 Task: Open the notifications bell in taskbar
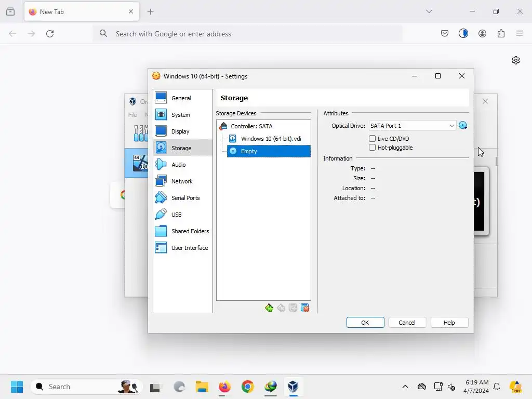click(x=497, y=387)
